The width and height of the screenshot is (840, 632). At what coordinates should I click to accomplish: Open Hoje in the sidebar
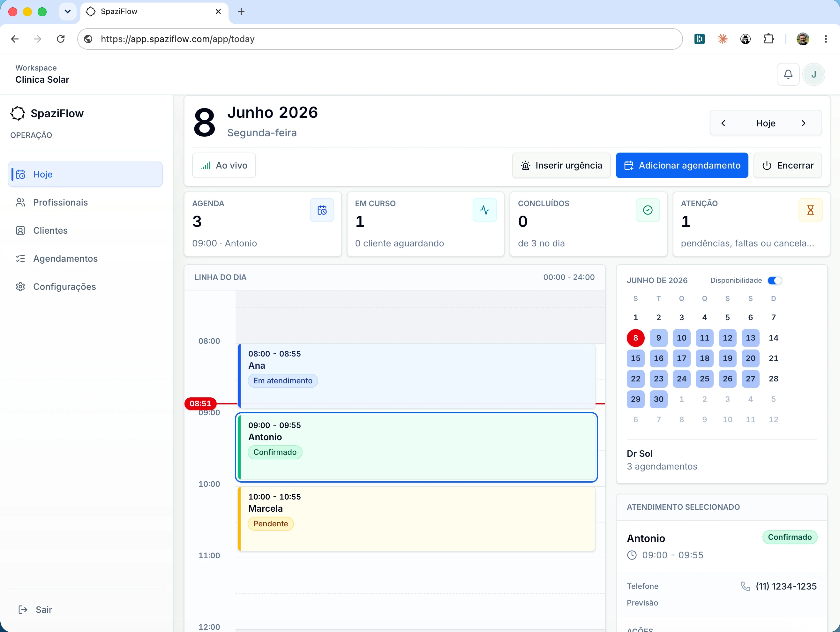tap(85, 174)
